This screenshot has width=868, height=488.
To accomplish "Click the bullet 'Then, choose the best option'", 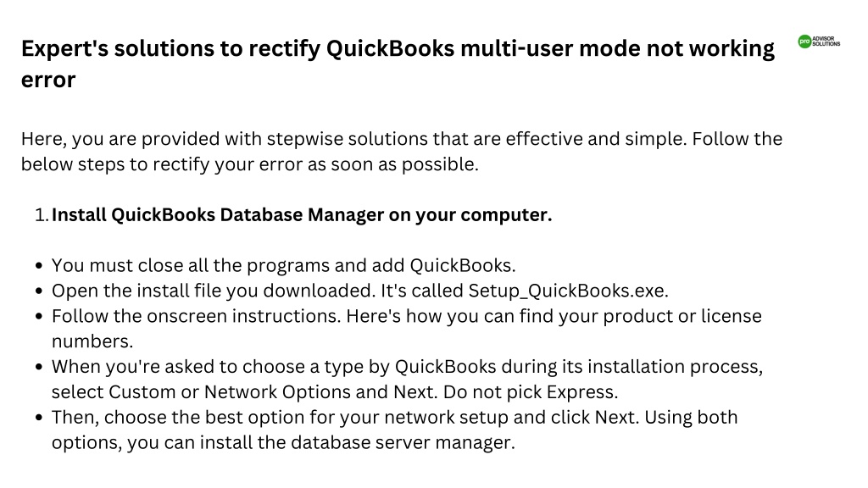I will (x=394, y=430).
